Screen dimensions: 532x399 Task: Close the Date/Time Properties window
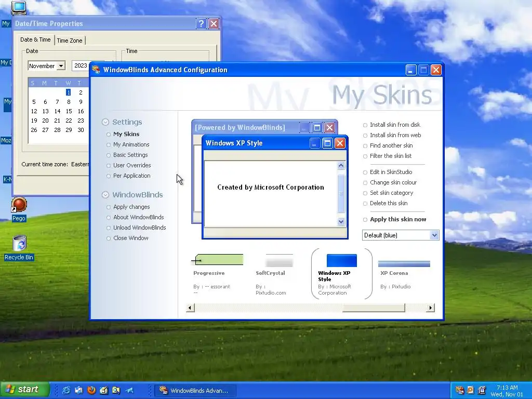[x=214, y=23]
